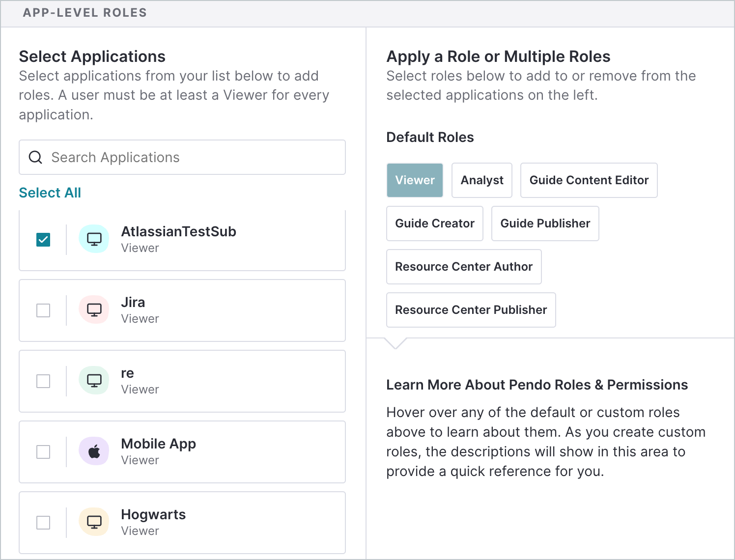Click Viewer label under Mobile App
This screenshot has width=735, height=560.
click(x=140, y=460)
